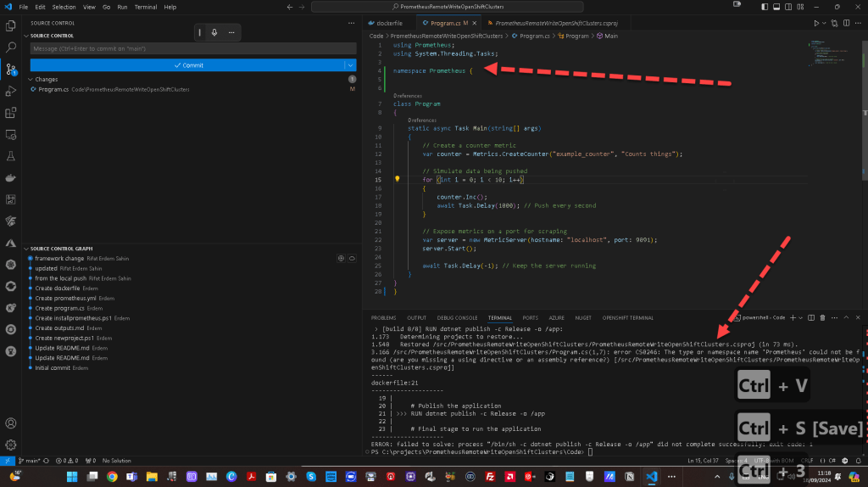Screen dimensions: 868x487
Task: Click the commit message input field
Action: click(193, 48)
